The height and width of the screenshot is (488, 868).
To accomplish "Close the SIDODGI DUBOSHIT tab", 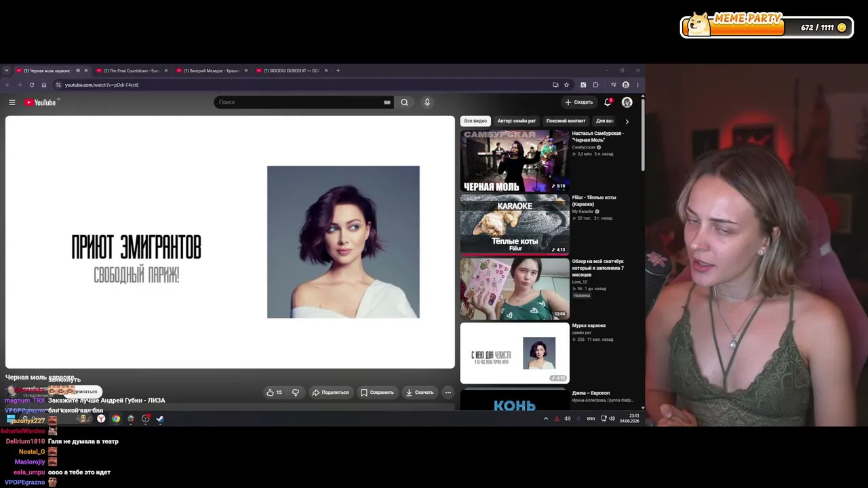I will 326,70.
